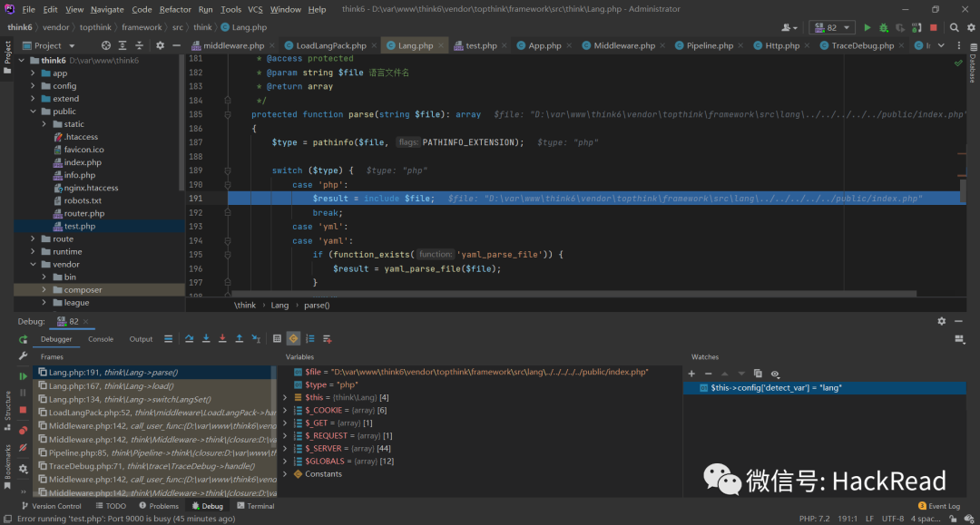The image size is (980, 525).
Task: Start debugging with the green bug icon
Action: point(884,27)
